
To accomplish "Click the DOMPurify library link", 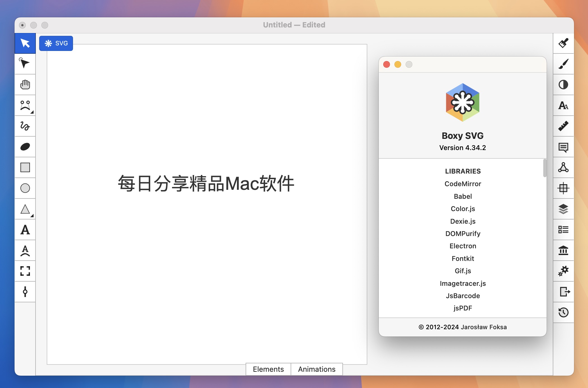I will [463, 233].
